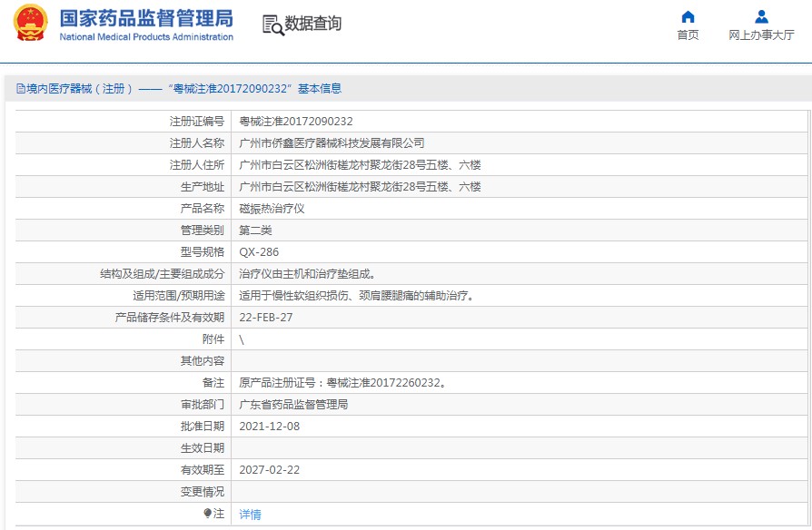The height and width of the screenshot is (530, 812).
Task: Click the national emblem logo
Action: tap(31, 24)
